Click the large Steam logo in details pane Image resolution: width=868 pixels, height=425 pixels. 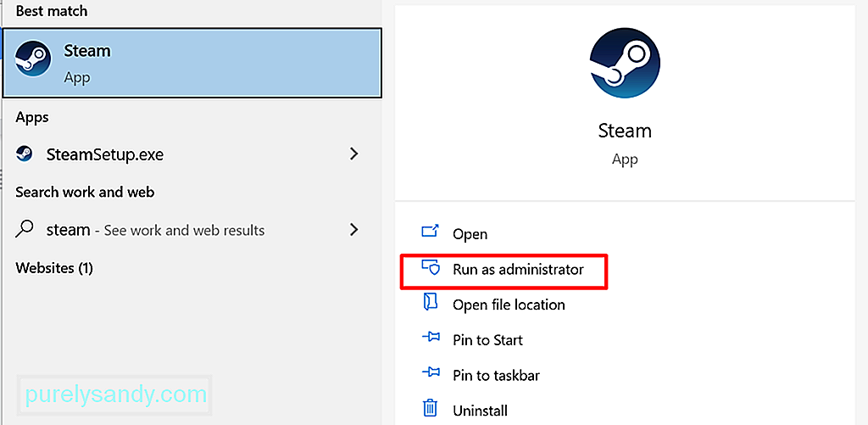click(625, 63)
